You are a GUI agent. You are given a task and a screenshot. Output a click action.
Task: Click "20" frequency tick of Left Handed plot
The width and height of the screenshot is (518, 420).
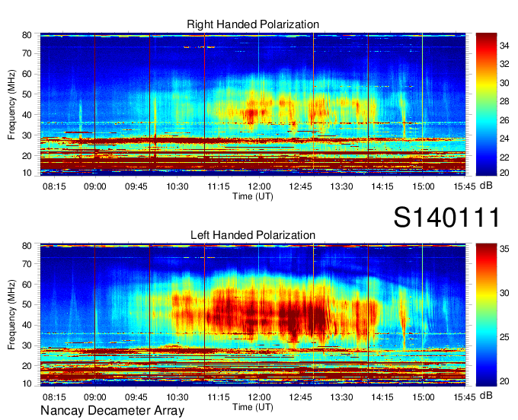[x=27, y=366]
